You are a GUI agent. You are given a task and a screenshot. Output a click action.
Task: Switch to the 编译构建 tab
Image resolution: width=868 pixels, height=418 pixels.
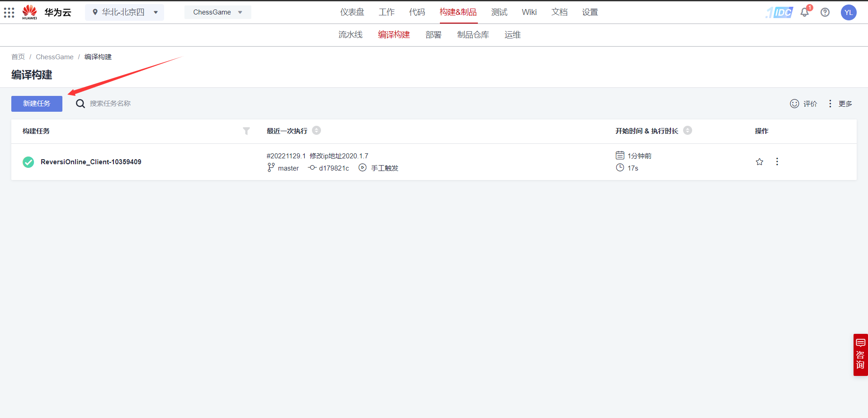[394, 35]
